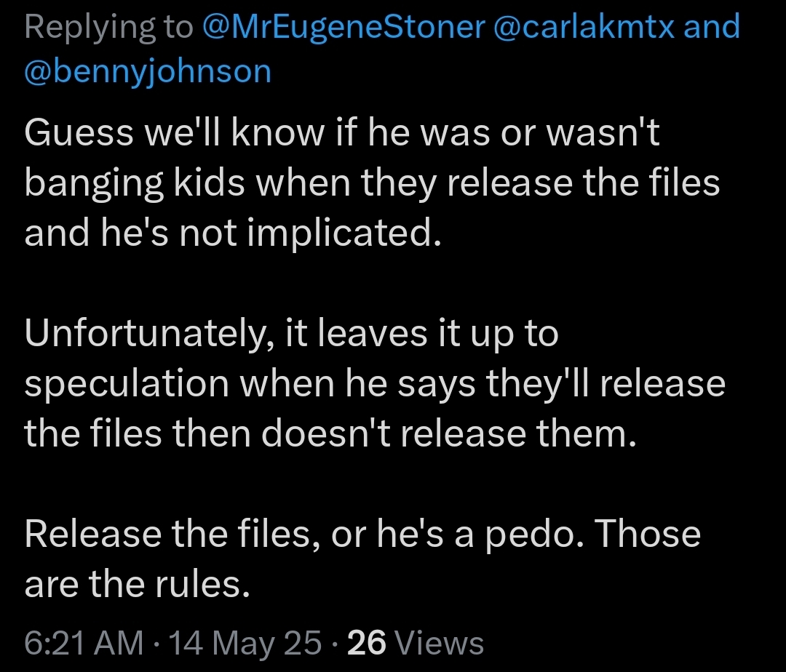786x672 pixels.
Task: Click the line "the files then doesn't release them."
Action: click(330, 433)
